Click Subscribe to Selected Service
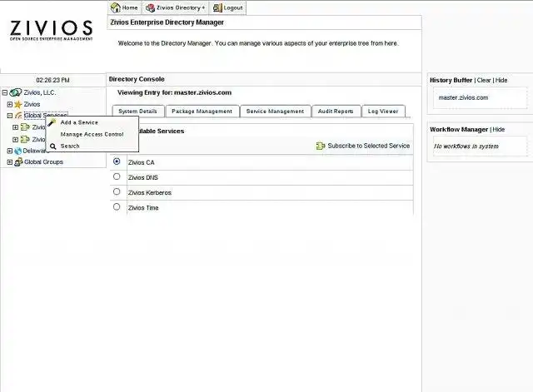The width and height of the screenshot is (533, 392). [x=368, y=146]
